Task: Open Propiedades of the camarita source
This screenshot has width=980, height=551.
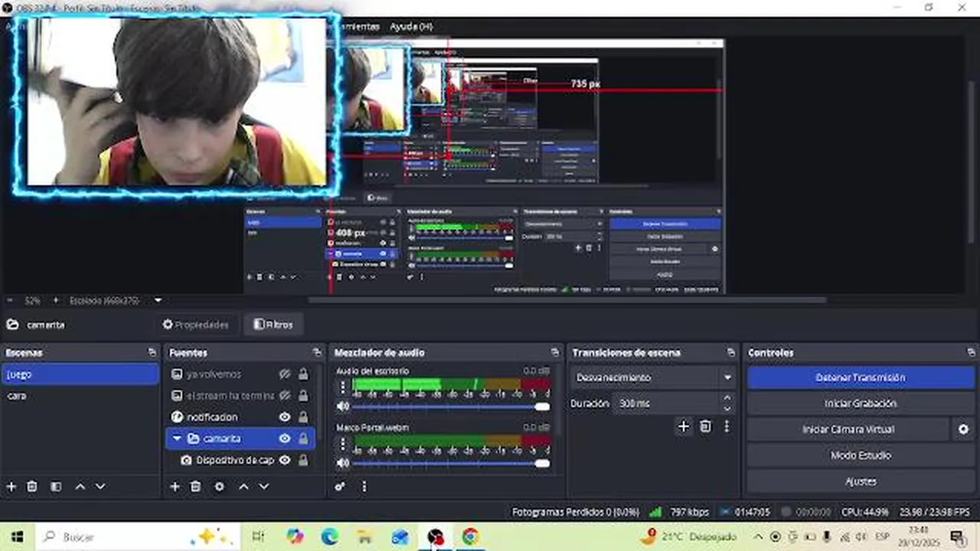Action: (195, 324)
